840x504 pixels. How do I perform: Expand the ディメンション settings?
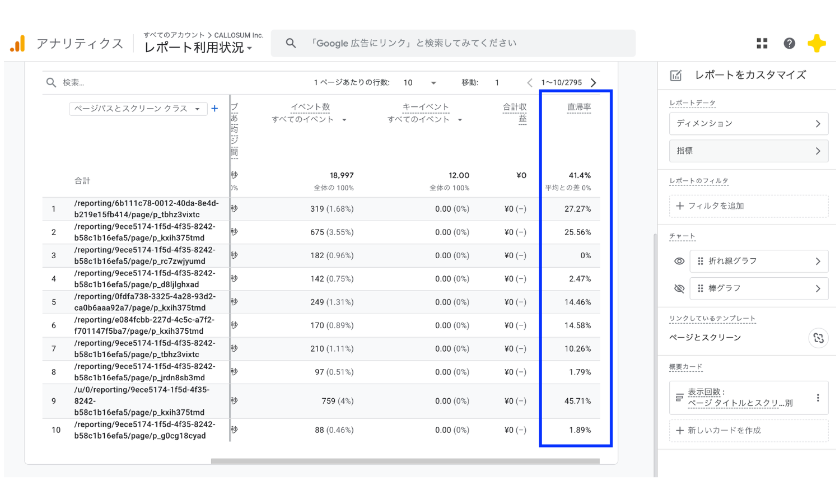749,124
